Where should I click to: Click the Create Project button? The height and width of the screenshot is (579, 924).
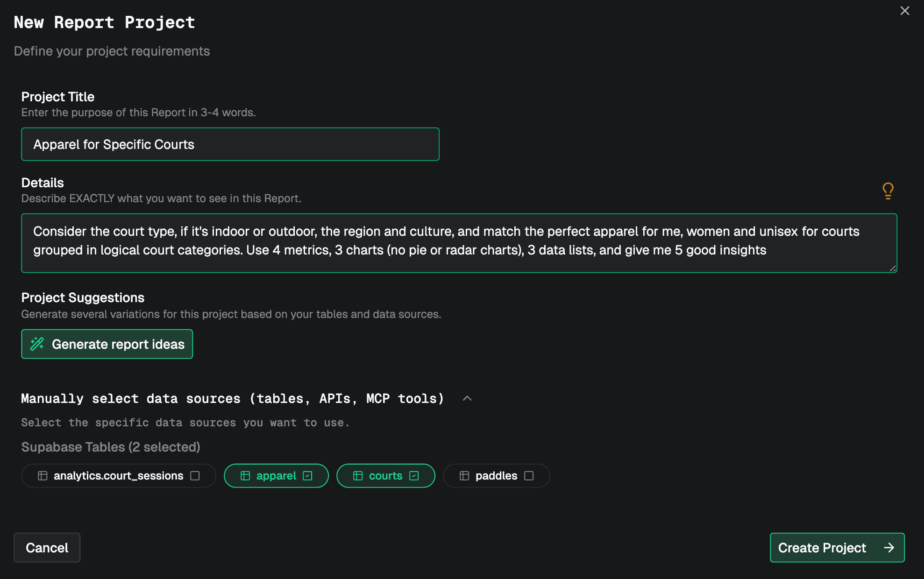coord(822,548)
